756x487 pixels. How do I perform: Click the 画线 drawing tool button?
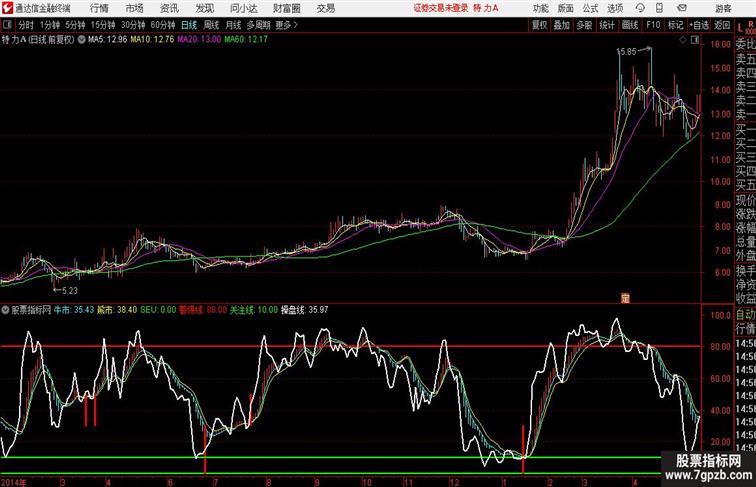[630, 25]
